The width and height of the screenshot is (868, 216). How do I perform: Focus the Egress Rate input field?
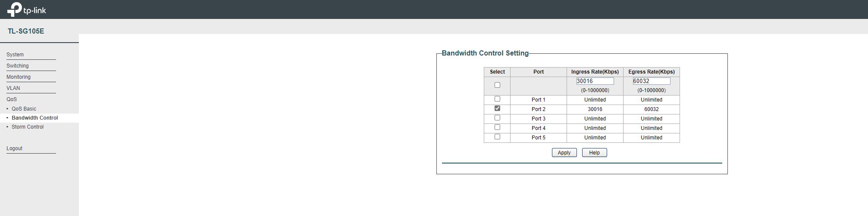[652, 81]
